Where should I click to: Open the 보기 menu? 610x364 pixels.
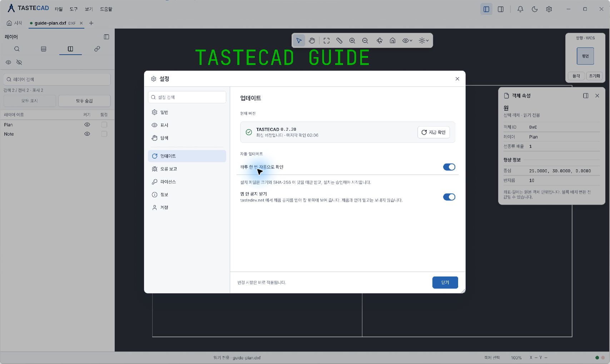coord(89,9)
